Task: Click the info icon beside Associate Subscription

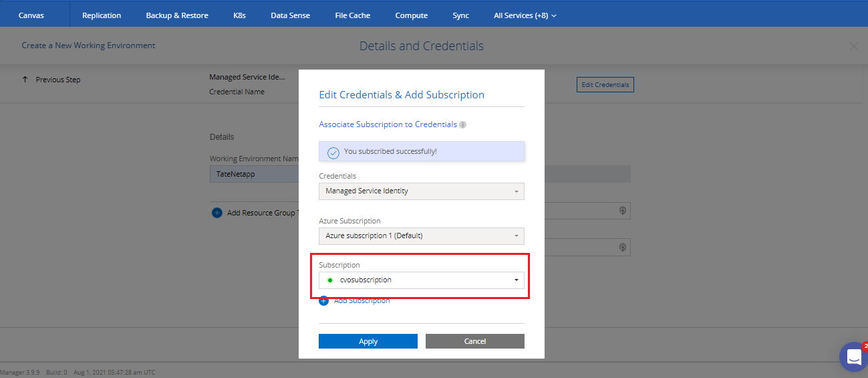Action: (x=463, y=125)
